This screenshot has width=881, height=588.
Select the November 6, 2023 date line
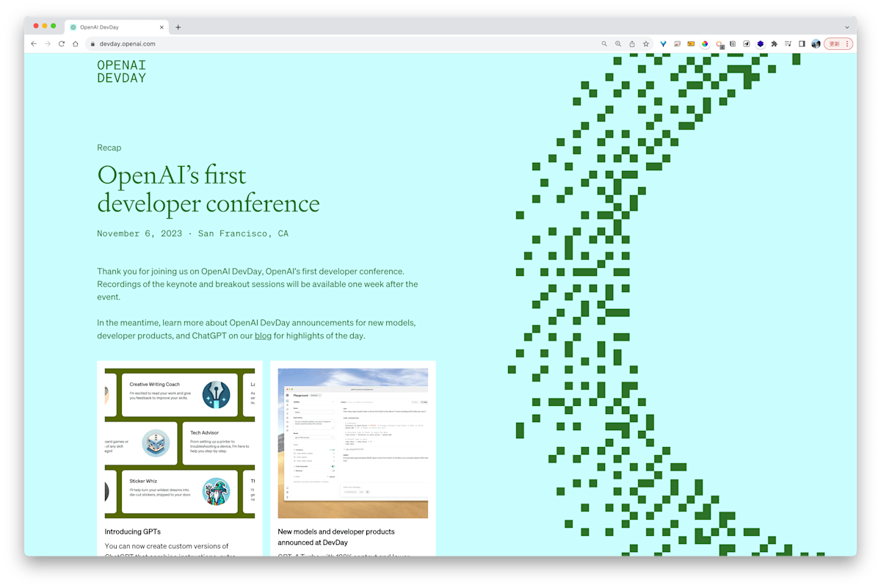coord(192,233)
